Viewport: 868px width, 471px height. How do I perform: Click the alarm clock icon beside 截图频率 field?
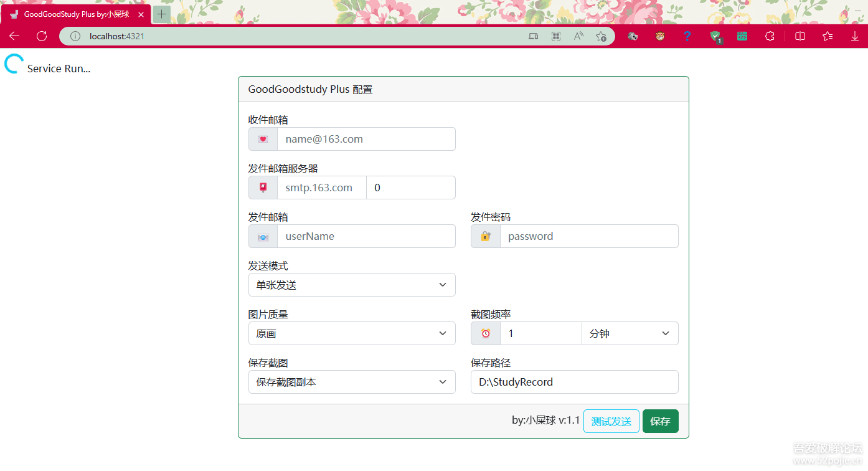tap(485, 333)
